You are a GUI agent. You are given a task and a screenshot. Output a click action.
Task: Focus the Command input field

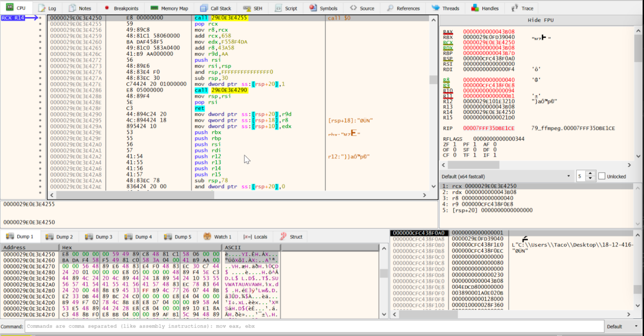click(x=314, y=326)
